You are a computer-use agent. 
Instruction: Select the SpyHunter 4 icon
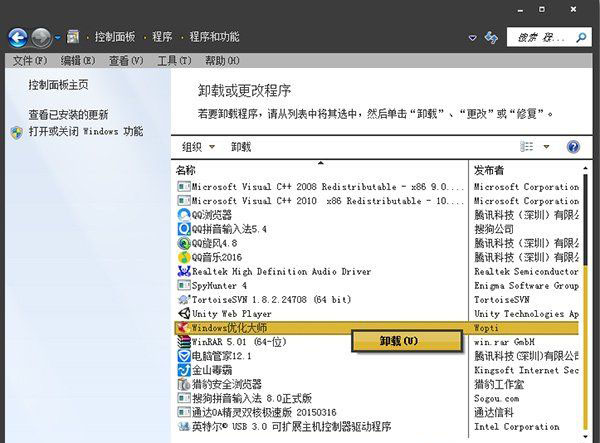pos(184,285)
